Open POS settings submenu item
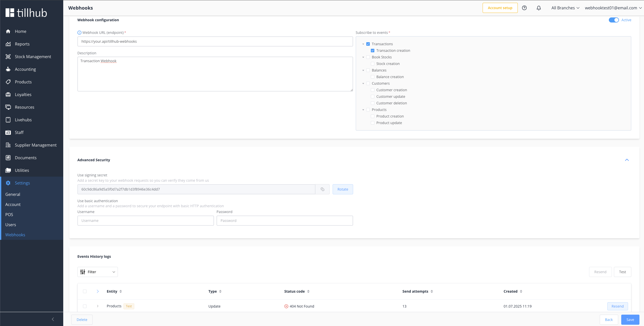The image size is (644, 326). [9, 215]
